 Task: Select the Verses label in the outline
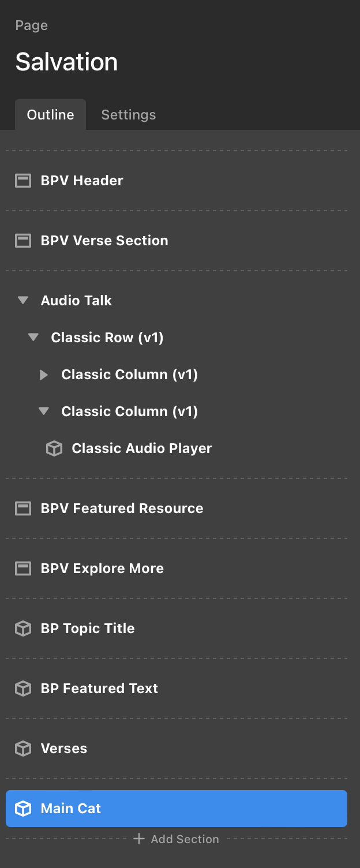[64, 749]
